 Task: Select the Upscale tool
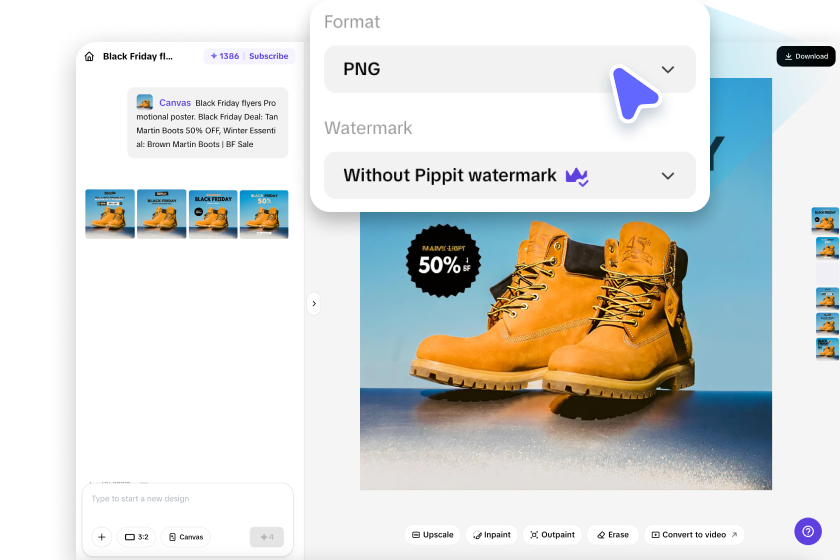433,535
